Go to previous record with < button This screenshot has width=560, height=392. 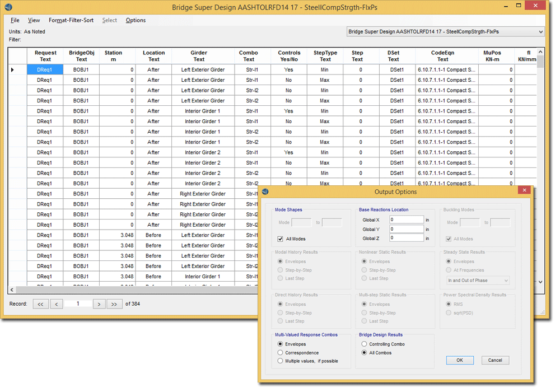tap(57, 304)
